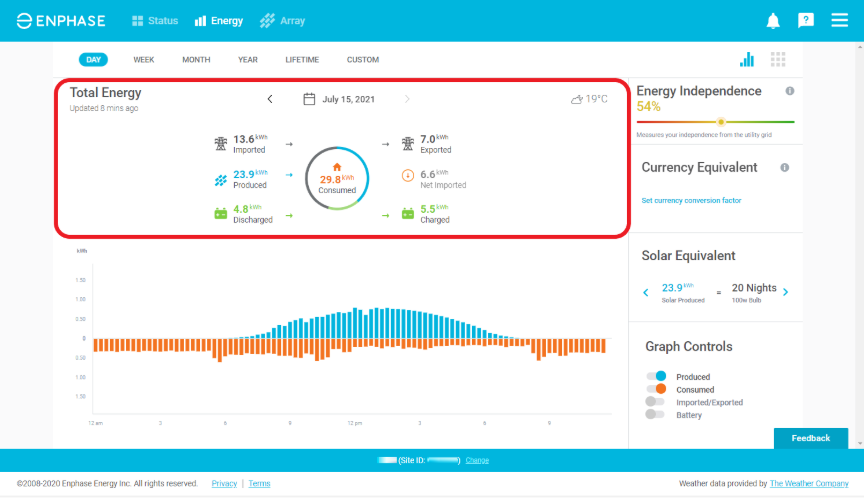
Task: Open the Array menu item
Action: click(283, 21)
